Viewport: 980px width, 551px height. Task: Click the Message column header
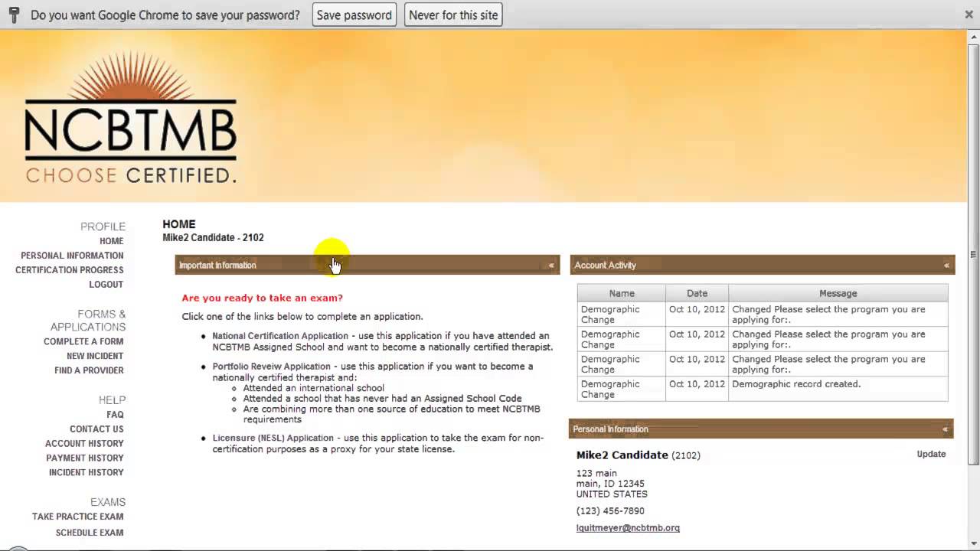[838, 293]
